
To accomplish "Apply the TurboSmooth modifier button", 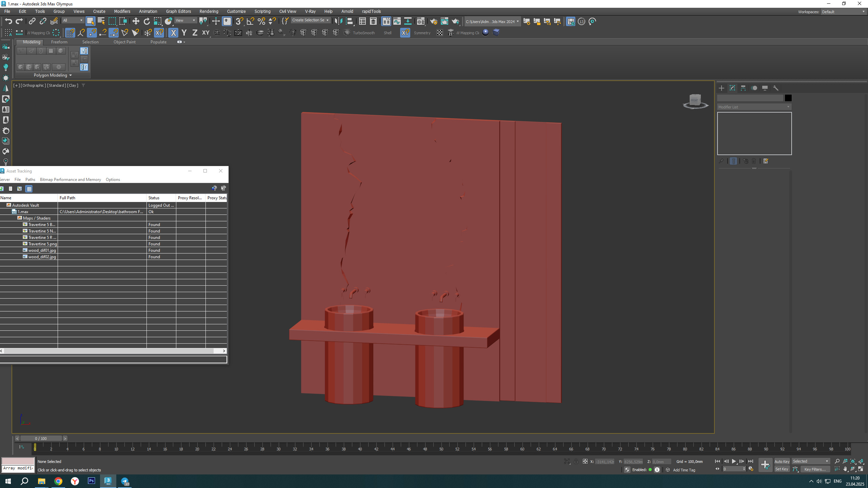I will (x=363, y=33).
